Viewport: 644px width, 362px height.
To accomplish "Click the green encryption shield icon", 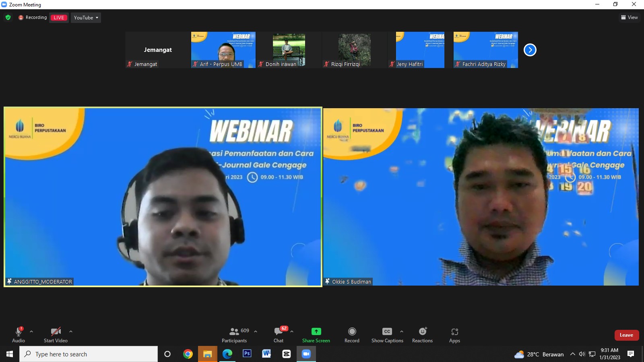I will pyautogui.click(x=8, y=17).
